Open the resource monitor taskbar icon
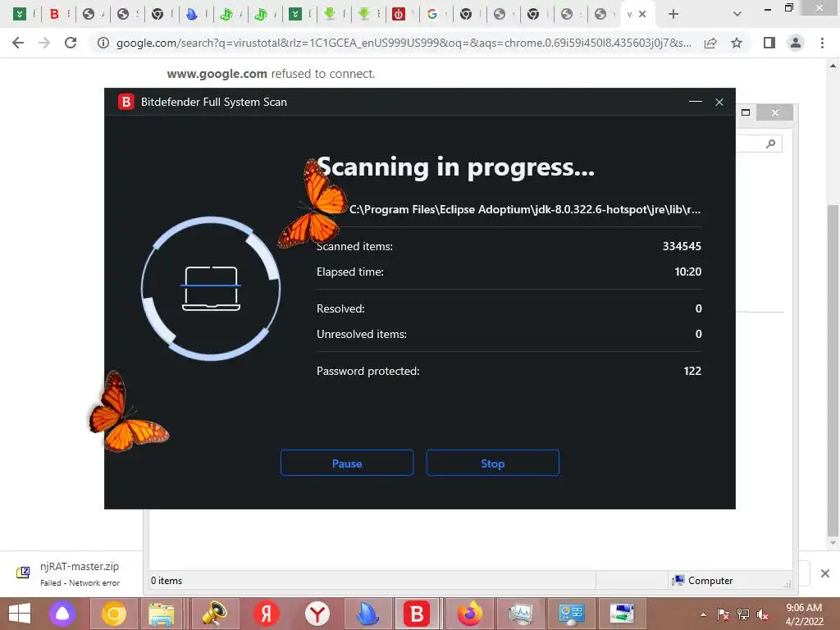Screen dimensions: 840x630 [520, 614]
